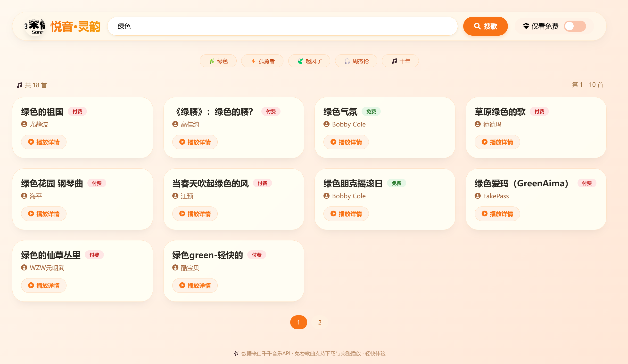Click artist avatar icon next to WZW元咽武
This screenshot has height=364, width=628.
(x=24, y=268)
